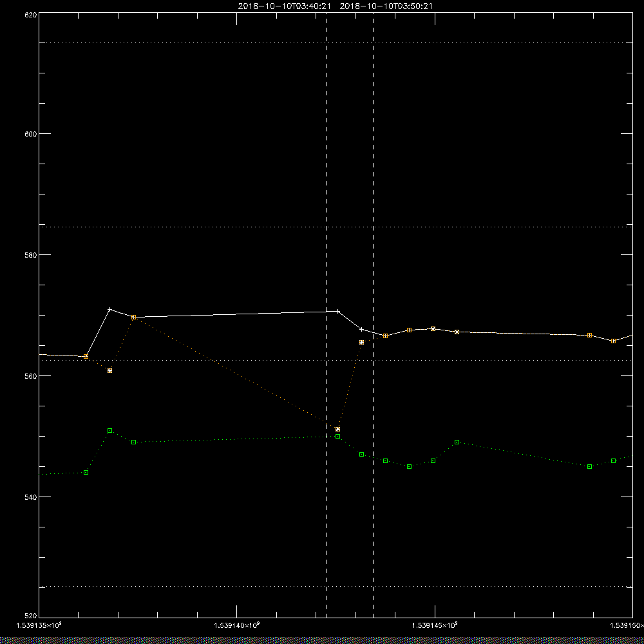Select the 560 y-axis label
The width and height of the screenshot is (644, 644).
31,376
